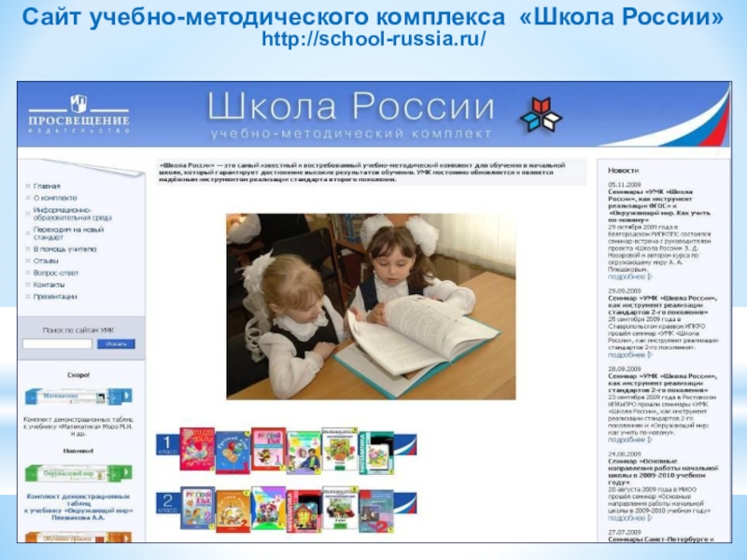Open the 24.08.2009 news headline

click(x=663, y=472)
